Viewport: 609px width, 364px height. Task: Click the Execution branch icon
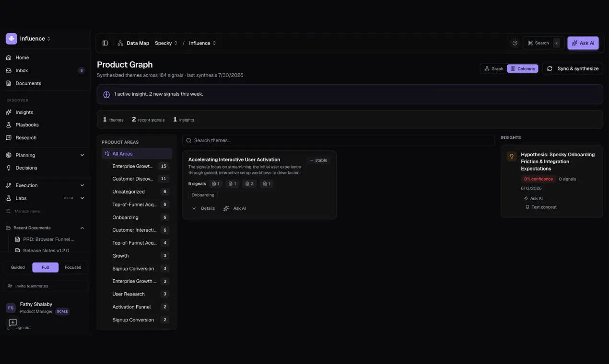(x=9, y=185)
